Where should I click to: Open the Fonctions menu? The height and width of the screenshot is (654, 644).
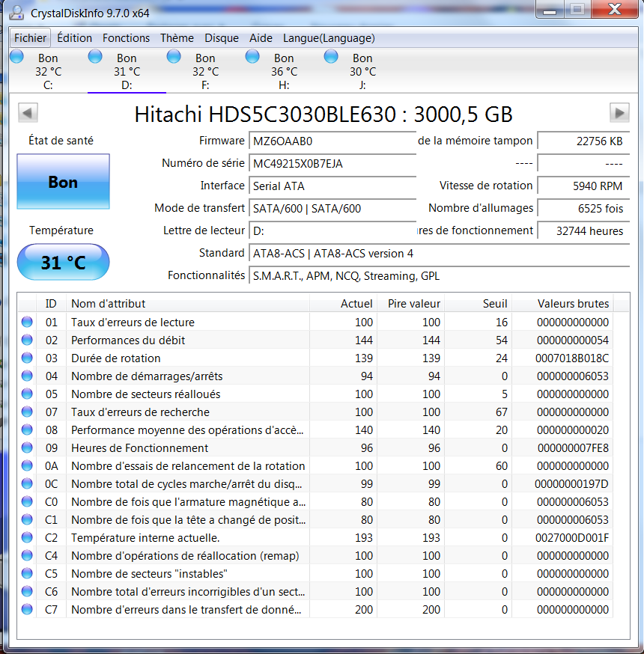point(126,38)
